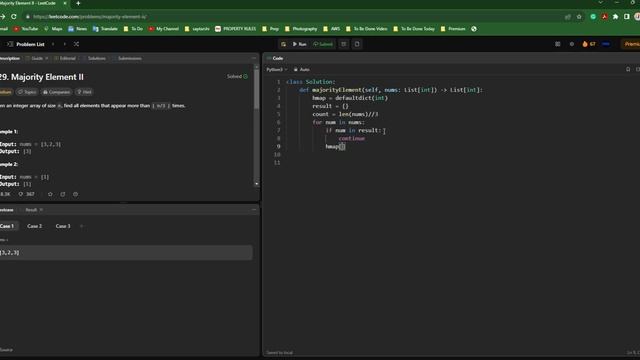Pick a random problem with shuffle icon

pos(76,44)
